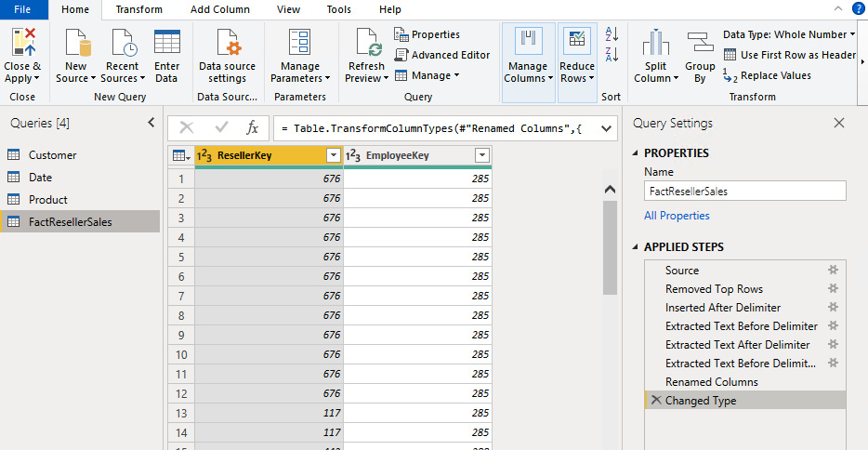This screenshot has height=450, width=868.
Task: Select the Date query
Action: tap(81, 178)
